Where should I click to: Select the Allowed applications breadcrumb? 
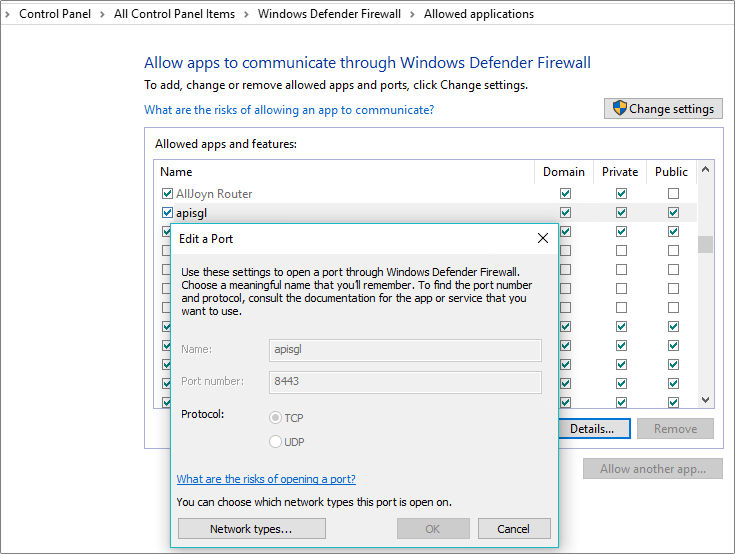click(479, 14)
